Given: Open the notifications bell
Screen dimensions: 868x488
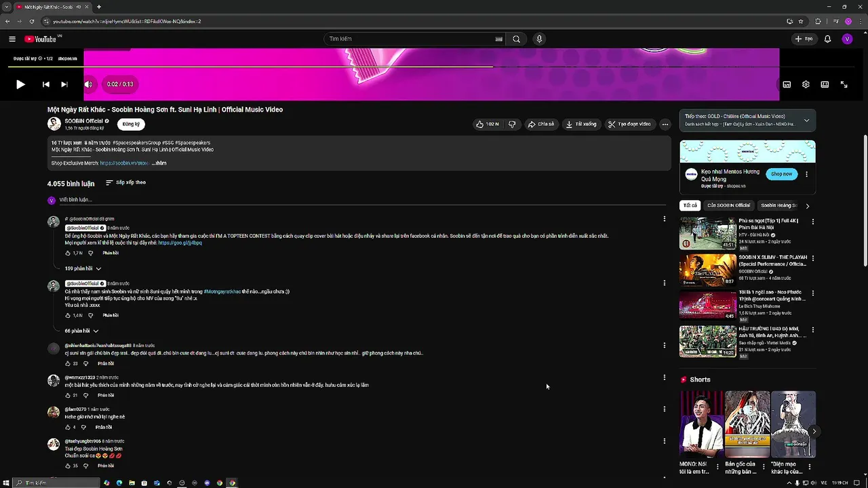Looking at the screenshot, I should click(x=827, y=39).
